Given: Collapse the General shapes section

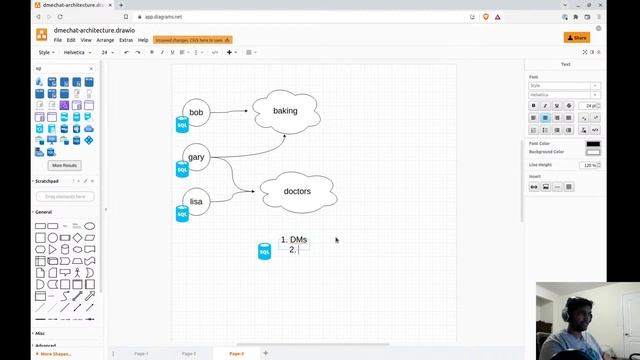Looking at the screenshot, I should (42, 212).
